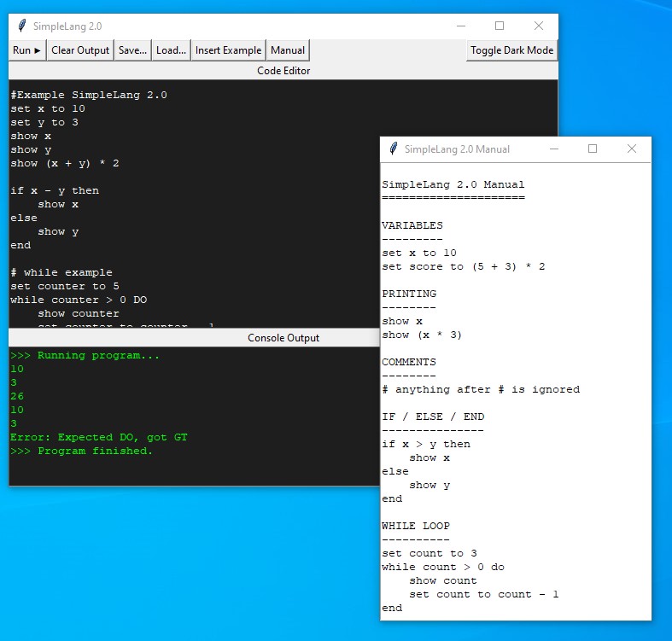The width and height of the screenshot is (672, 641).
Task: Click 'show (x * 3)' in the manual
Action: (x=422, y=335)
